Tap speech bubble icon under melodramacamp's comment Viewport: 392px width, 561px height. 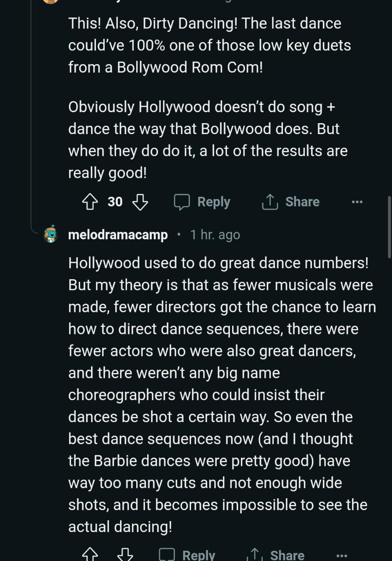coord(166,555)
